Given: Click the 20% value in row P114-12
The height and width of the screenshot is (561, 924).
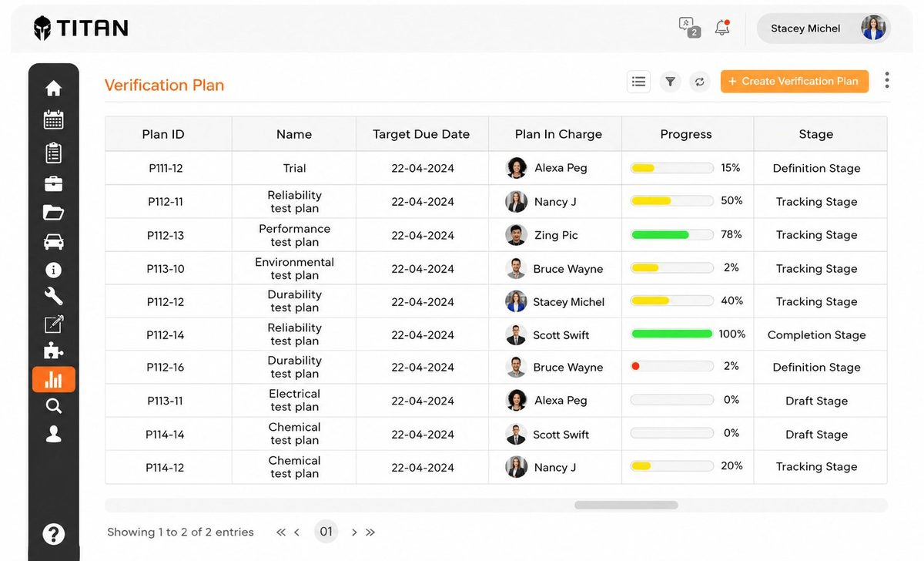Looking at the screenshot, I should click(x=731, y=465).
